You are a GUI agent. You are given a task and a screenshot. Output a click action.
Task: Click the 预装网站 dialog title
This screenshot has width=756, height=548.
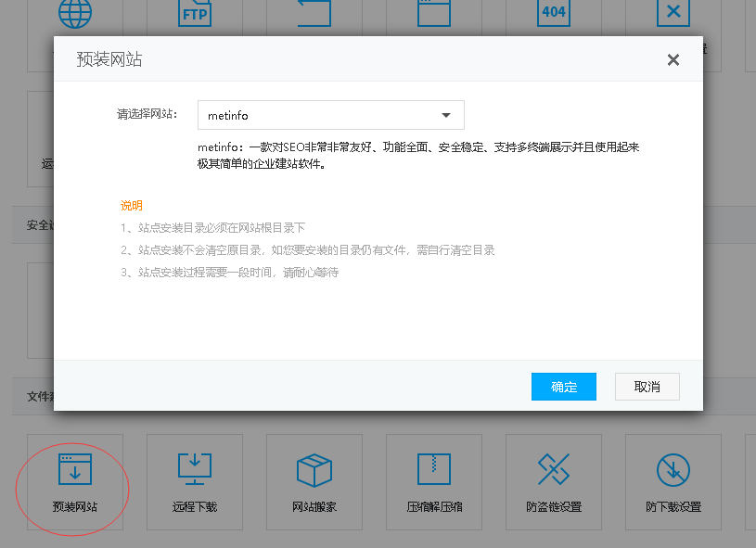point(109,59)
